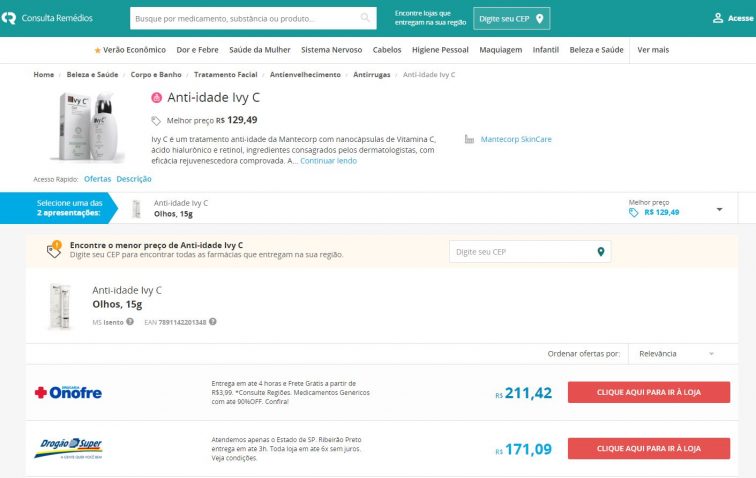Click the search magnifier icon
The width and height of the screenshot is (756, 478).
365,18
